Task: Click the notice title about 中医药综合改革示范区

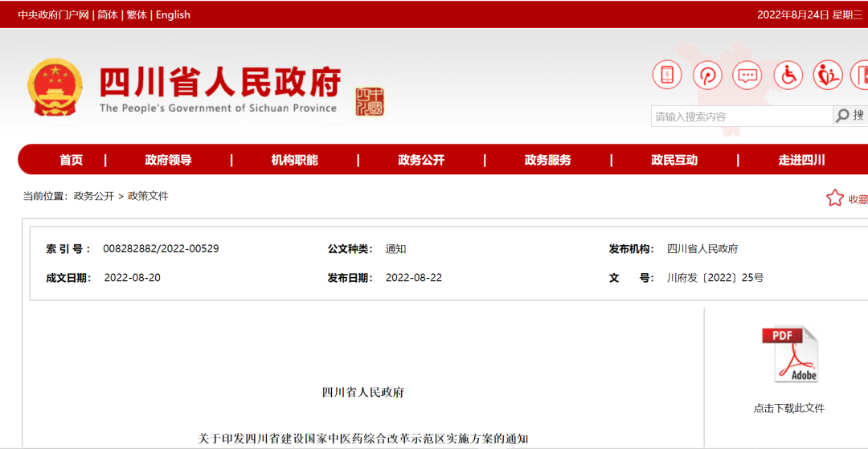Action: [364, 439]
